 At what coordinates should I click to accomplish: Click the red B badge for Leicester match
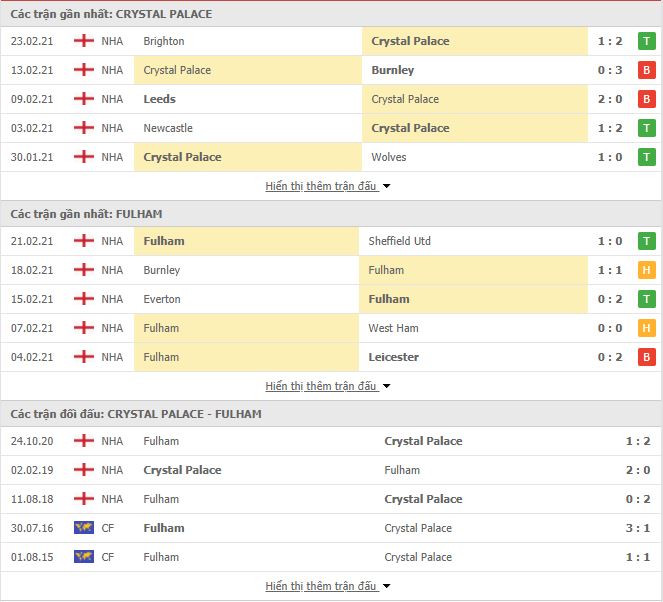647,357
